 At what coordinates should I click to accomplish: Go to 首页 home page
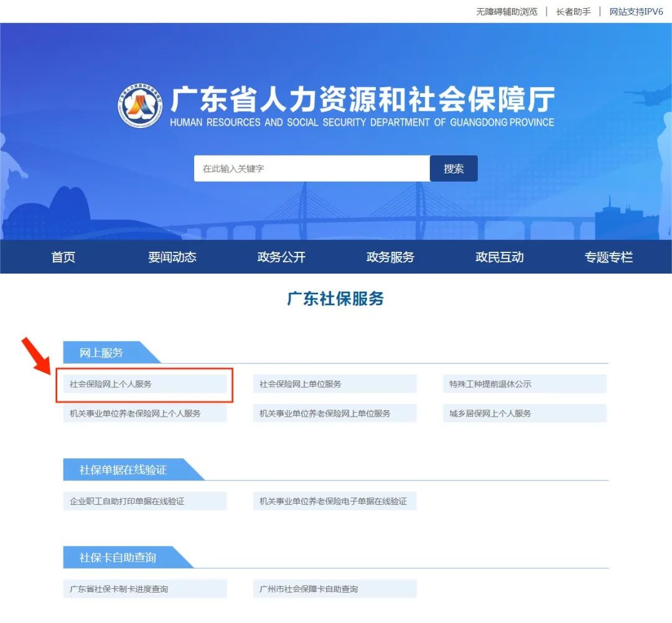(x=62, y=257)
